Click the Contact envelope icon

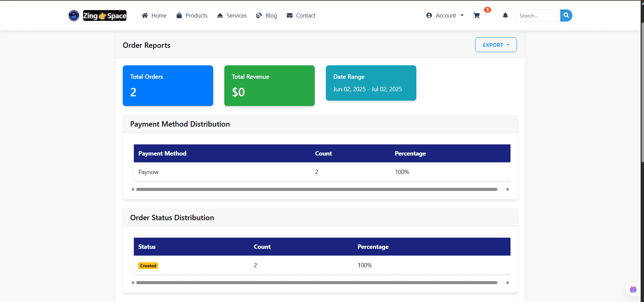pos(290,15)
